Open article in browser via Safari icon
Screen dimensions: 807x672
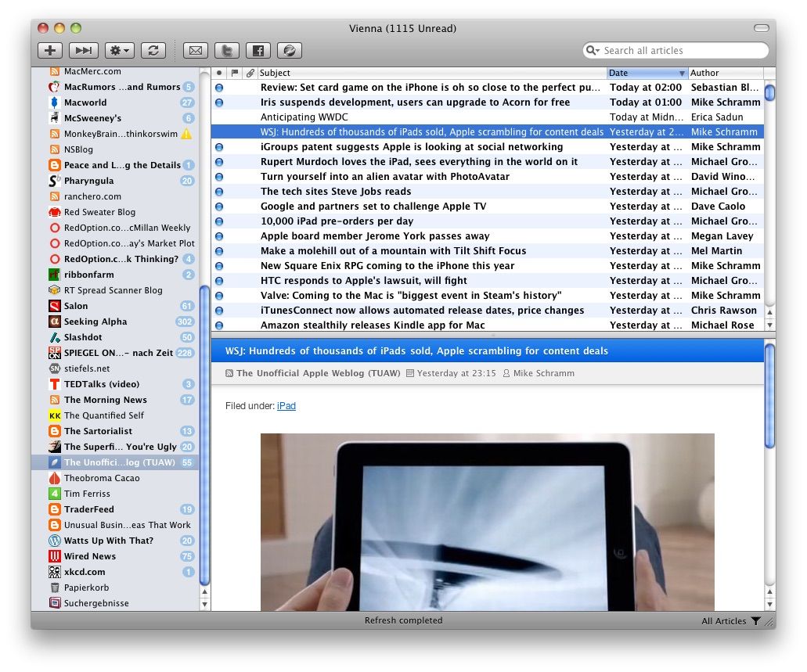pyautogui.click(x=290, y=50)
